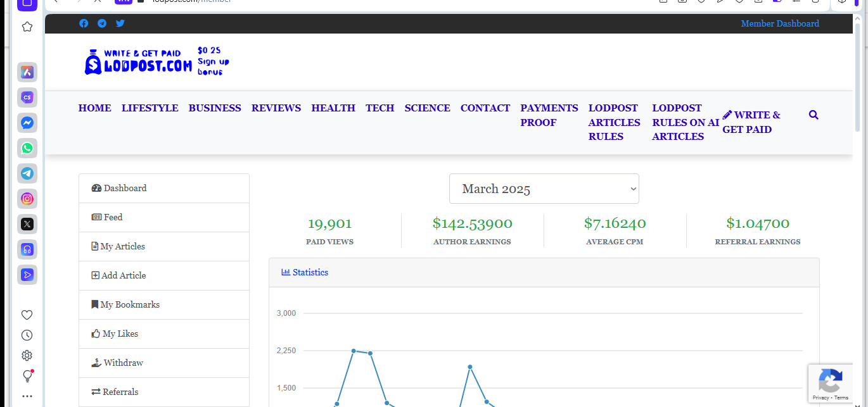Open the PAYMENTS PROOF page
The width and height of the screenshot is (868, 407).
549,115
